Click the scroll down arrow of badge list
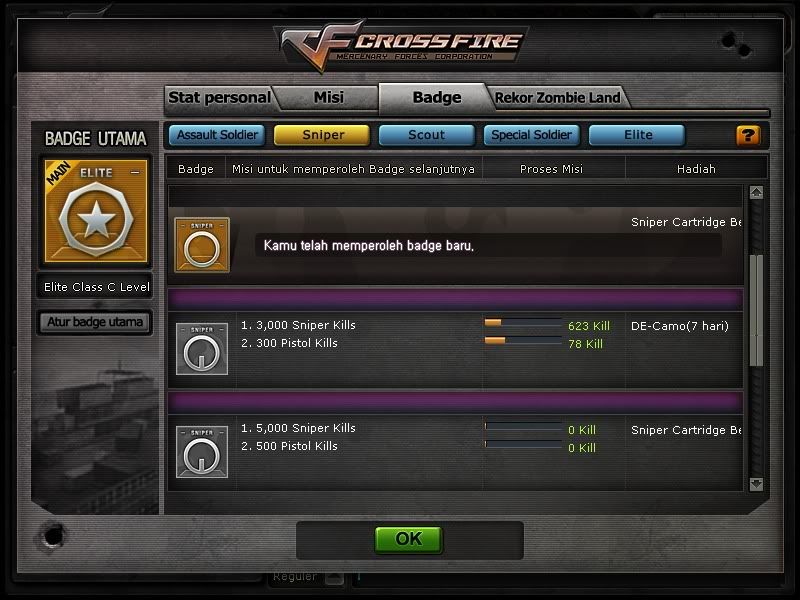The image size is (800, 600). click(756, 484)
